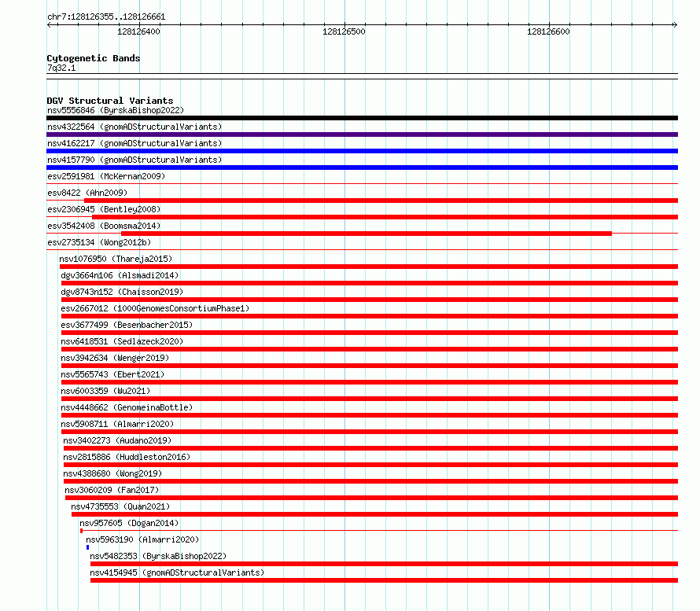
Task: Select the blue nsv4157790 variant bar
Action: tap(362, 167)
